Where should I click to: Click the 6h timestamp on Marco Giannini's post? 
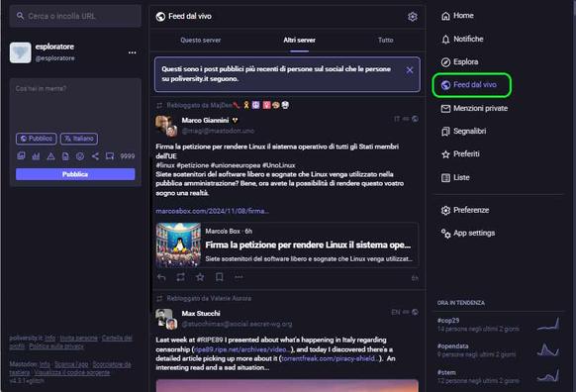(415, 278)
